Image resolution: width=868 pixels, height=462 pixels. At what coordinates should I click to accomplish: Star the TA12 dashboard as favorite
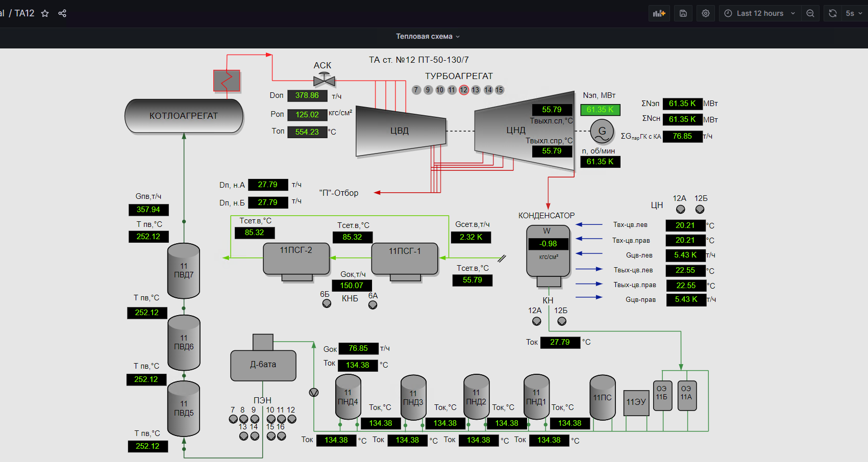coord(45,13)
